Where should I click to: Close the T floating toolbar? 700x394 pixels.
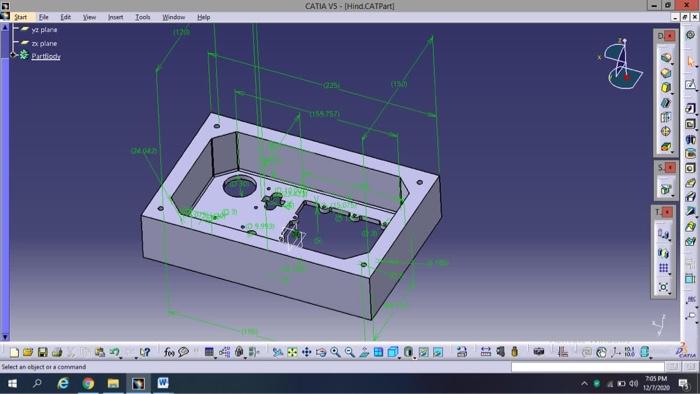tap(667, 212)
